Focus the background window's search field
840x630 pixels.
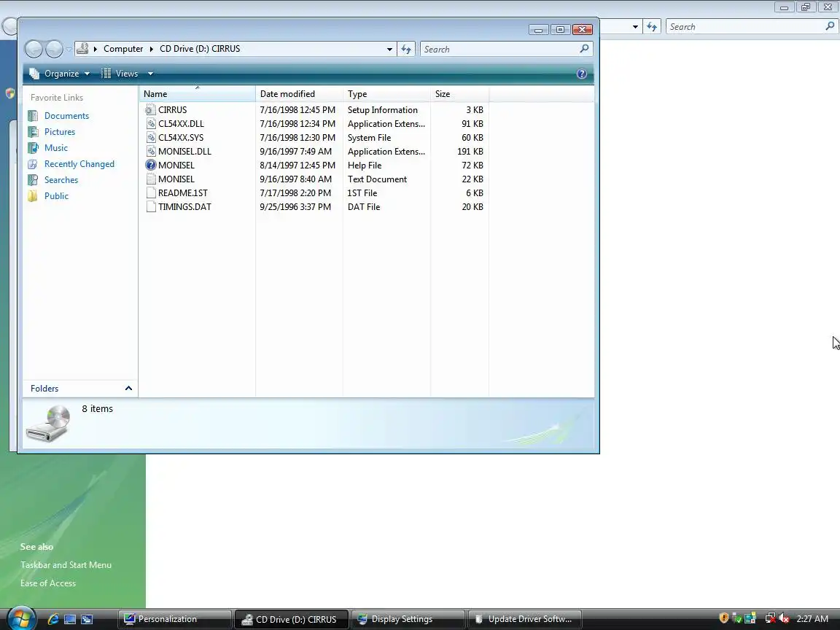tap(746, 27)
